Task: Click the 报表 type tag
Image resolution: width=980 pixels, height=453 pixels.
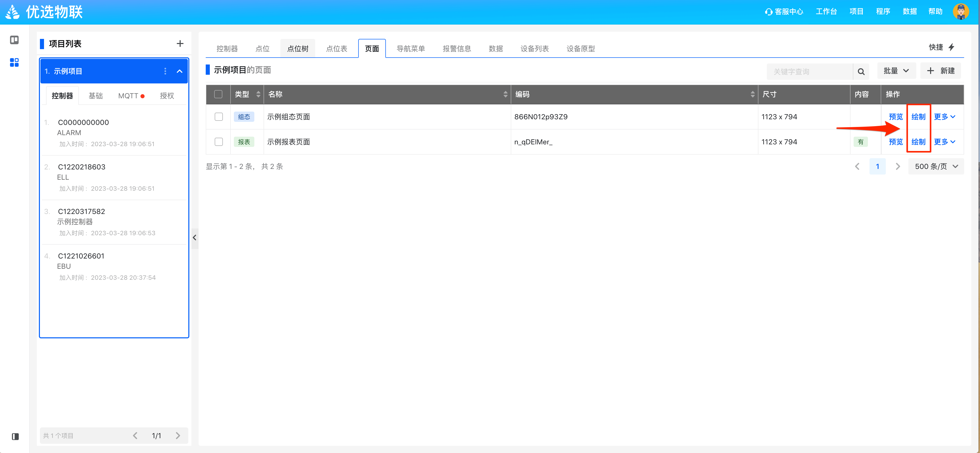Action: [x=244, y=142]
